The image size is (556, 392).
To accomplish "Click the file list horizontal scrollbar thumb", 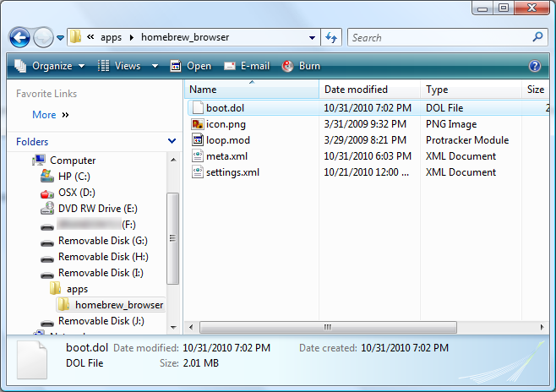I will 328,327.
